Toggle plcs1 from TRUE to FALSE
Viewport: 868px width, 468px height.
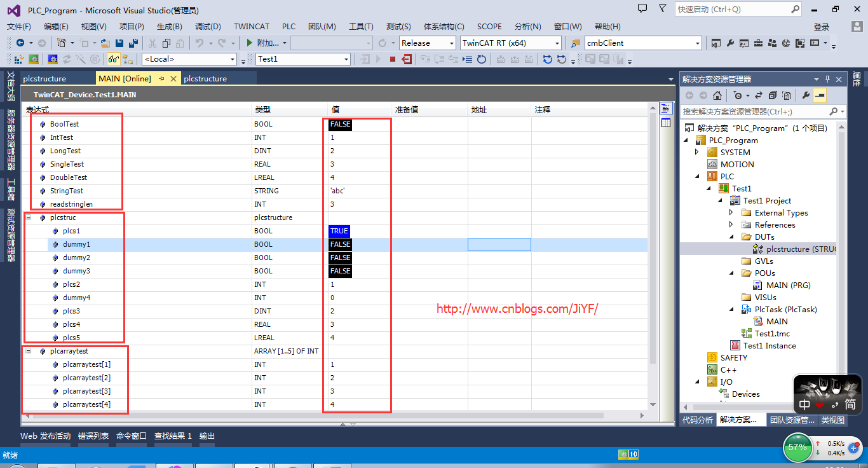click(x=339, y=231)
